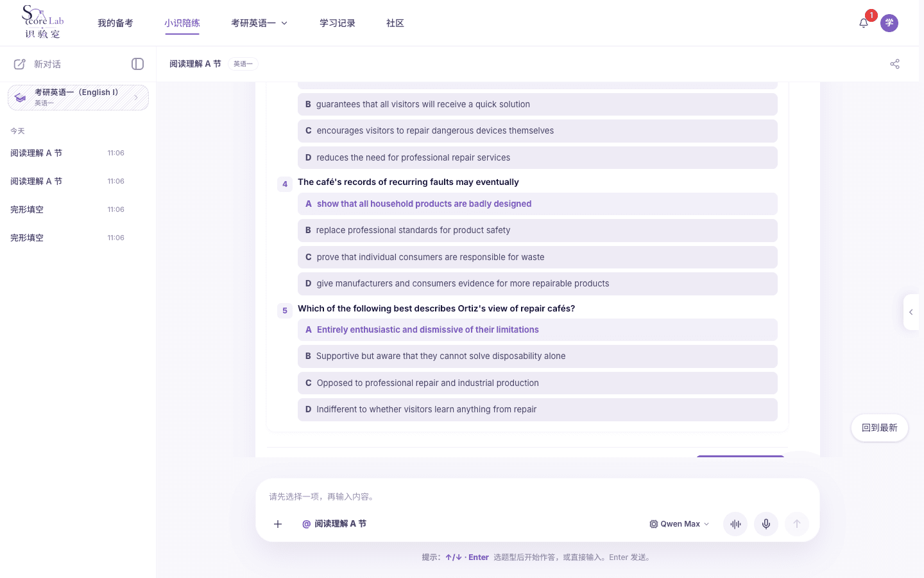
Task: Select option A show that all household products
Action: 538,204
